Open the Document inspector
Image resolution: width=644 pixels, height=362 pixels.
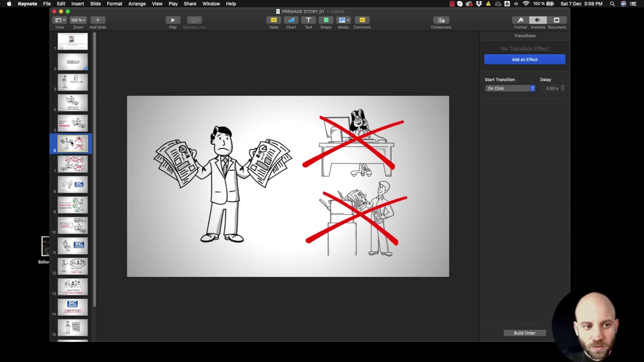(x=556, y=20)
